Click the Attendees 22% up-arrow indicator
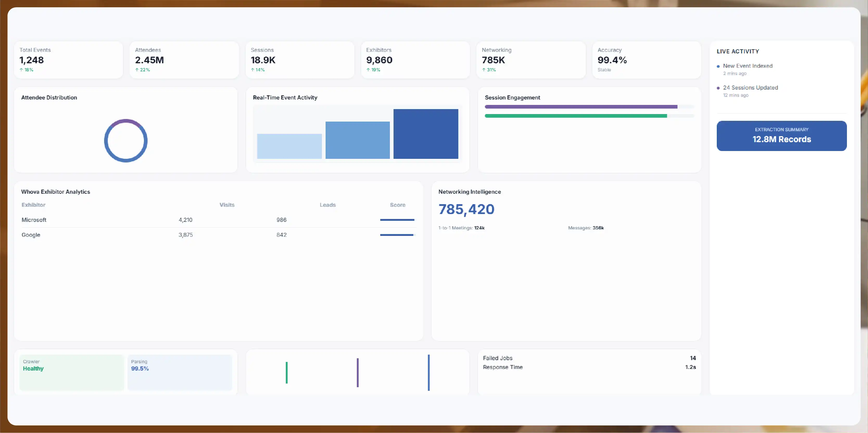The height and width of the screenshot is (433, 868). click(x=143, y=70)
